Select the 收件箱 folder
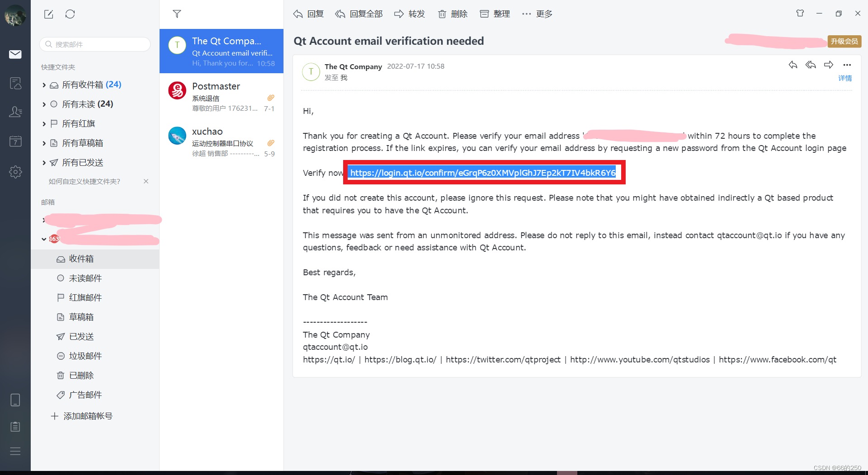The image size is (868, 475). coord(95,259)
